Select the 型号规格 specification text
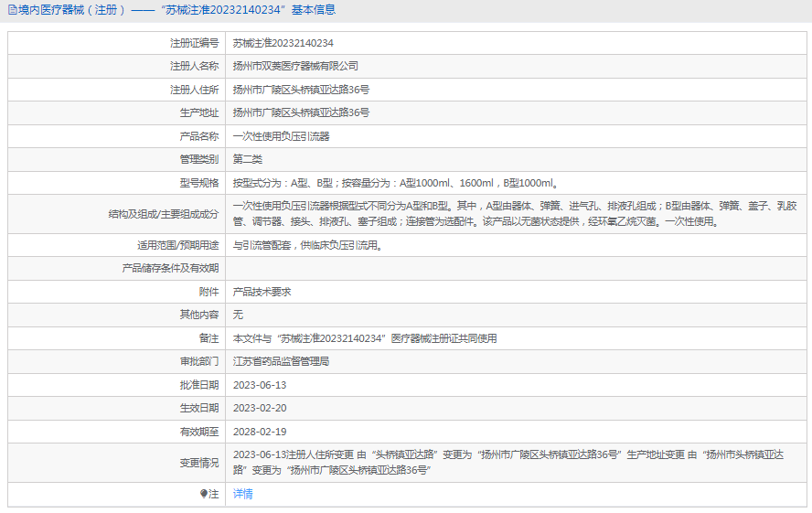812x513 pixels. pos(396,183)
